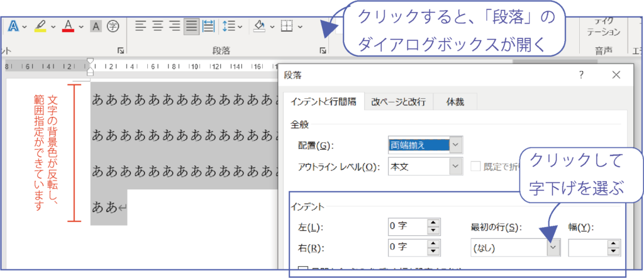Click the distributed alignment icon
Viewport: 644px width, 278px height.
tap(208, 26)
